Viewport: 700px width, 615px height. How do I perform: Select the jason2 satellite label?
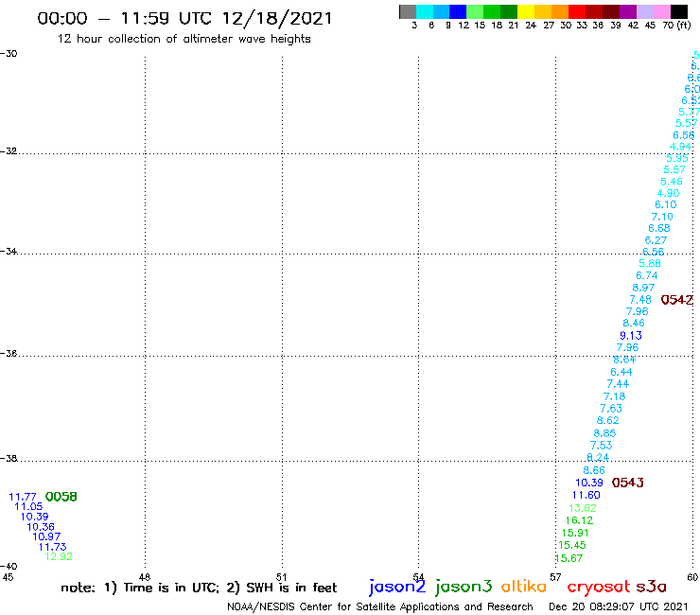[x=397, y=587]
